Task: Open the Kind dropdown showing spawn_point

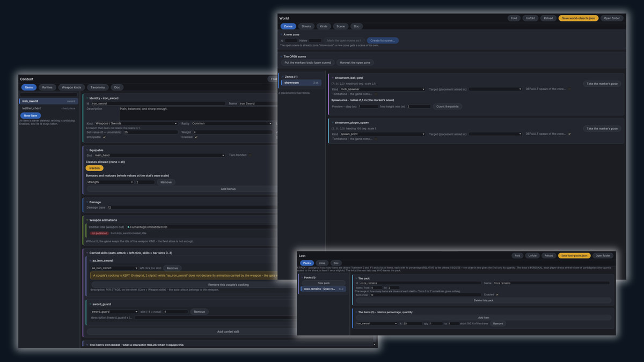Action: coord(382,134)
